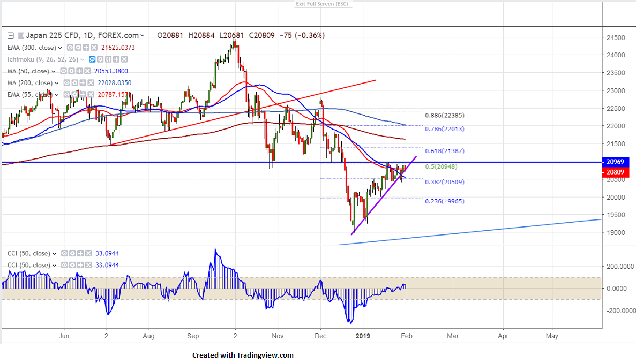Click plus icon on EMA (300, close) row
Image resolution: width=636 pixels, height=364 pixels.
86,48
